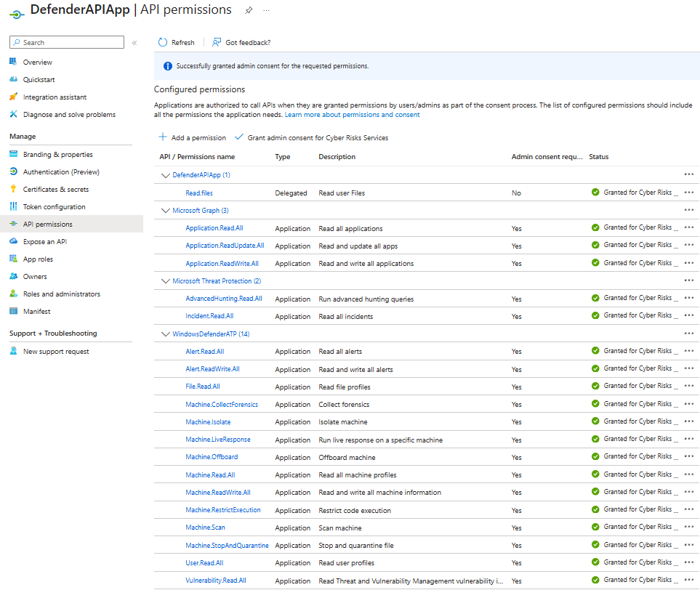Collapse the Microsoft Graph permissions group
This screenshot has height=590, width=700.
click(166, 210)
